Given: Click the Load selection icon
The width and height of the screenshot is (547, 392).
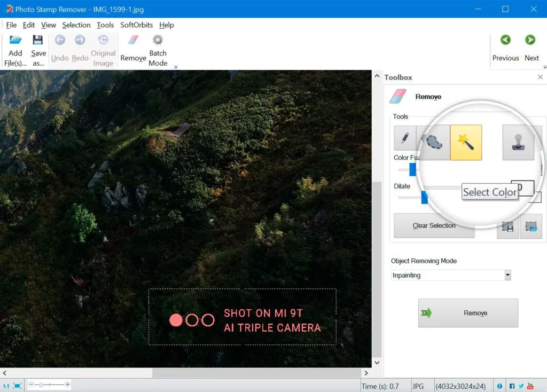Looking at the screenshot, I should tap(531, 226).
